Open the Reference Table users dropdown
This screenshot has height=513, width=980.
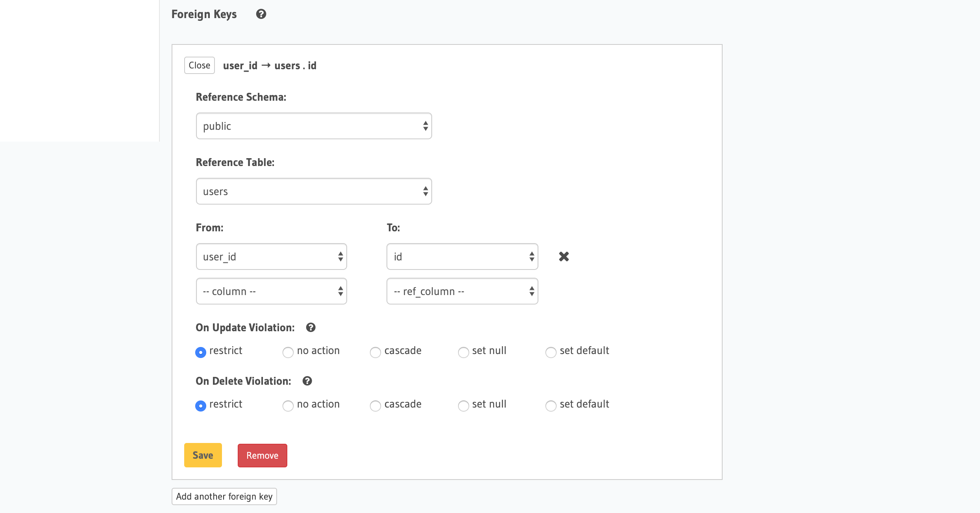[x=314, y=191]
